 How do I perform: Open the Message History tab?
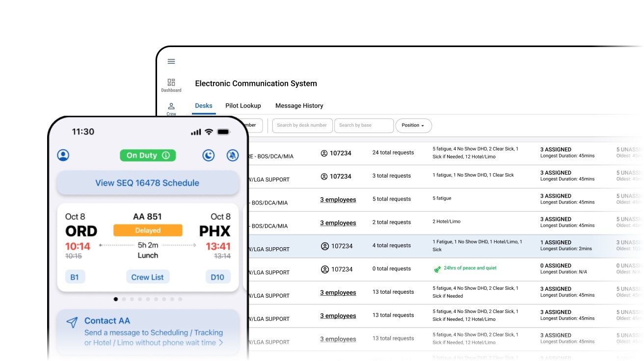pos(299,106)
